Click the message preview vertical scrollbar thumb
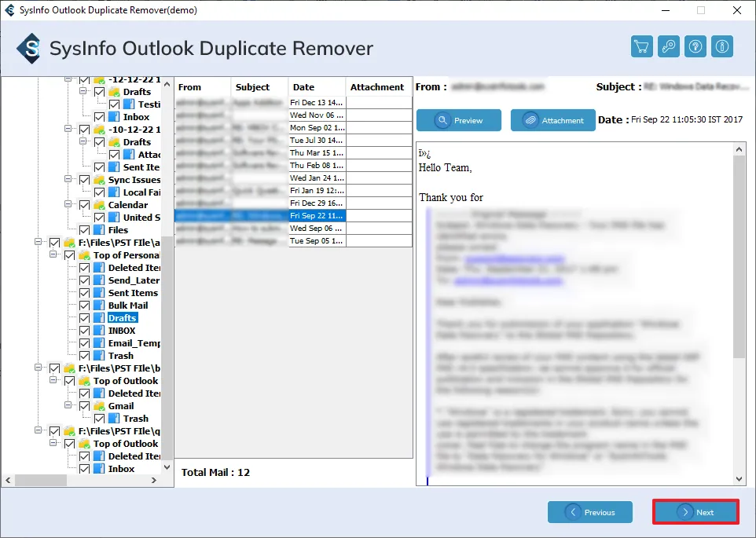Screen dimensions: 756x538 click(x=739, y=257)
